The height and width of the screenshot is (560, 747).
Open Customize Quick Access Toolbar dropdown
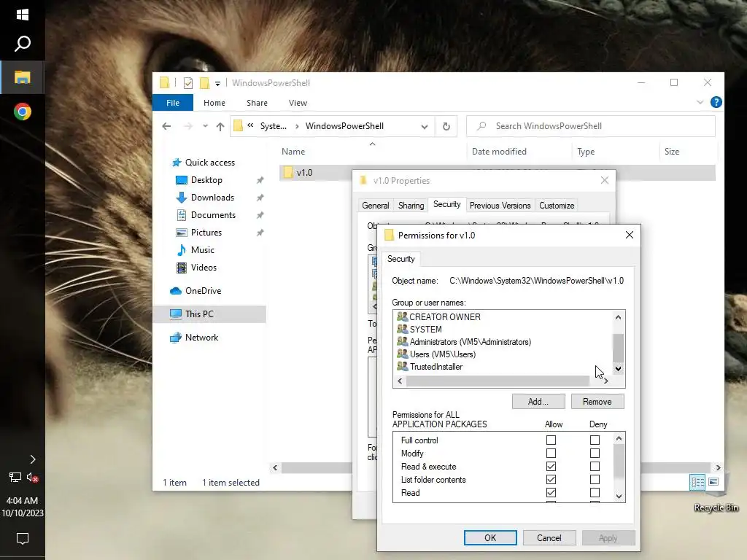click(217, 83)
